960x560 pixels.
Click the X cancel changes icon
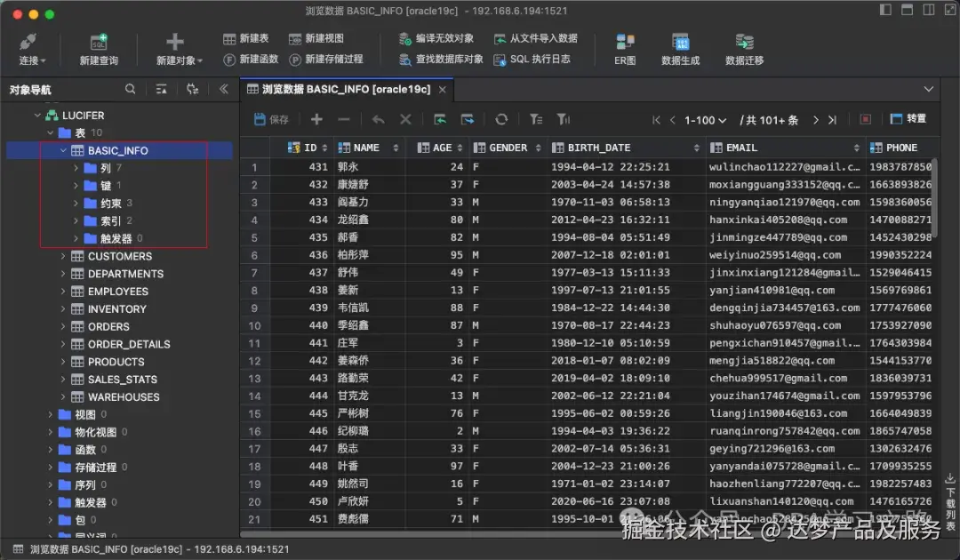coord(405,119)
